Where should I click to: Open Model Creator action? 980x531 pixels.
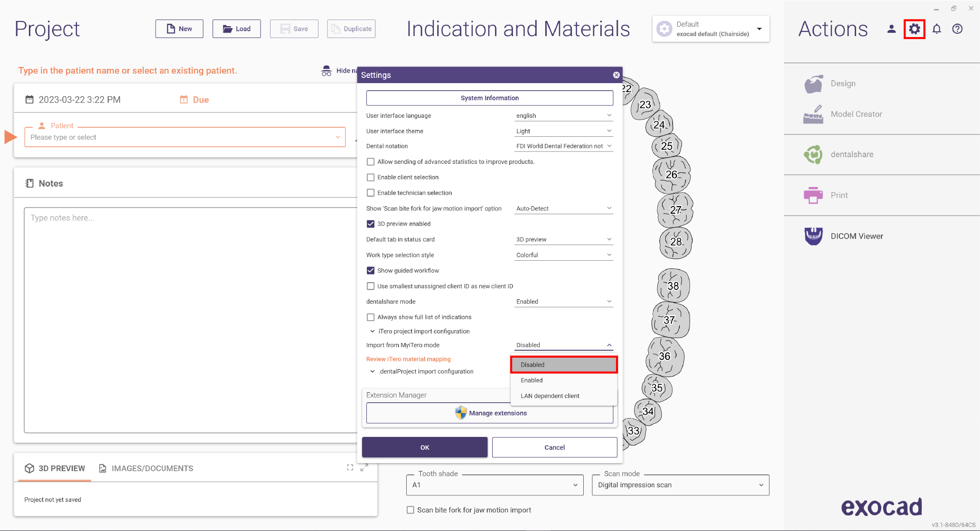click(843, 114)
